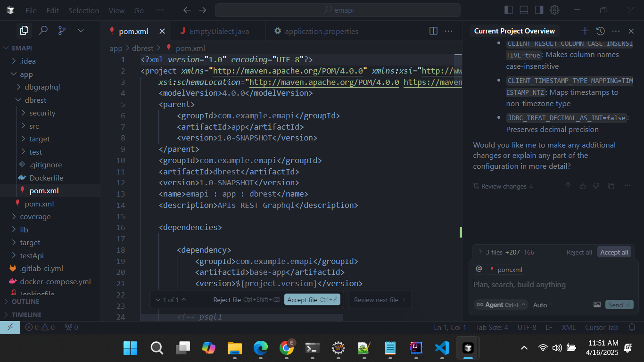Expand the security folder
The height and width of the screenshot is (362, 644).
pyautogui.click(x=50, y=113)
